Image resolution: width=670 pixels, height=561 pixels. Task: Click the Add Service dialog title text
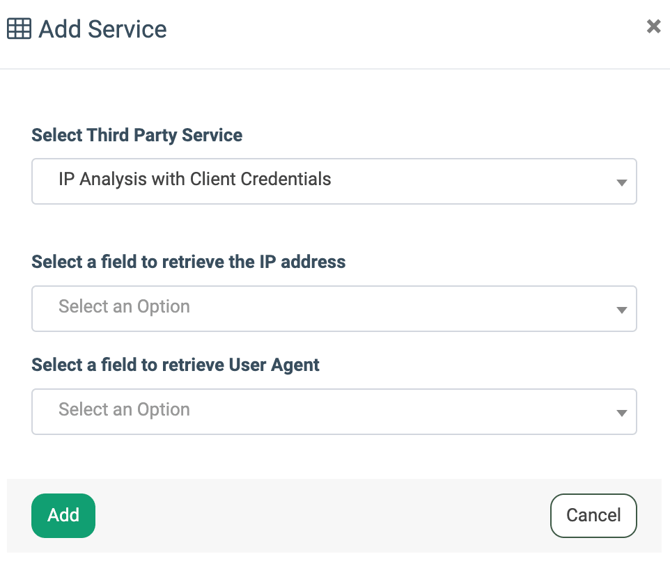(102, 29)
